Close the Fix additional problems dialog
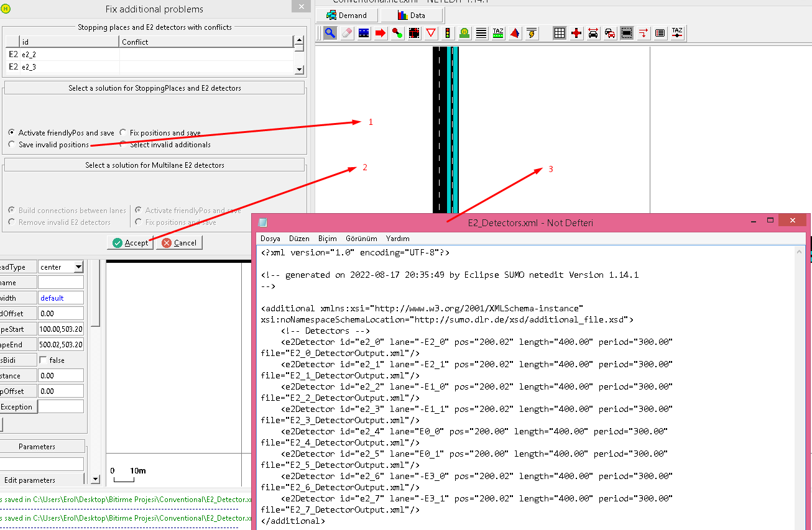Image resolution: width=812 pixels, height=530 pixels. point(302,7)
